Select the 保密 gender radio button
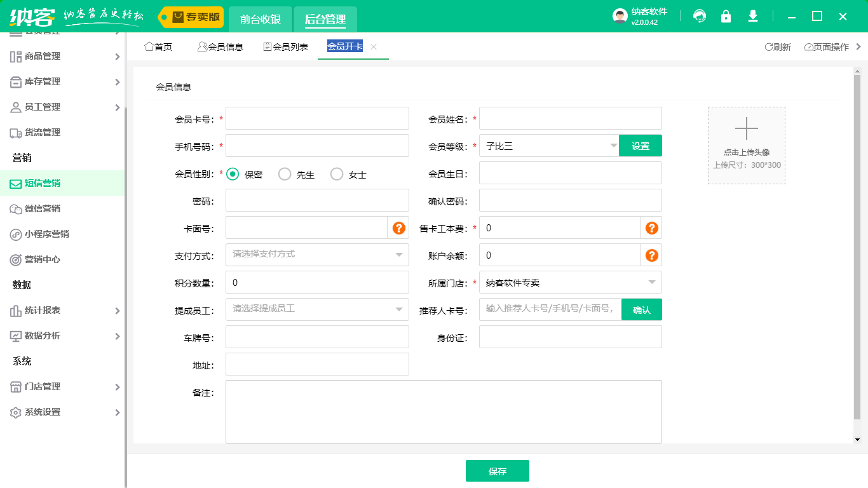The height and width of the screenshot is (488, 868). click(233, 174)
